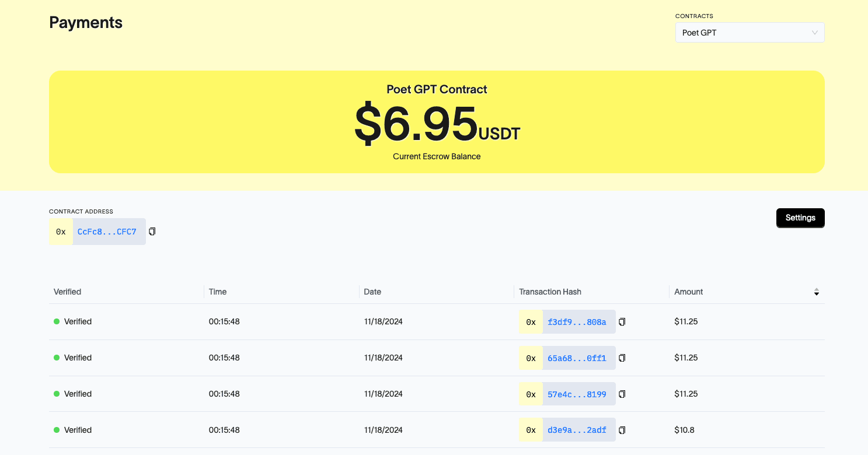Open transaction link d3e9a...2adf
The image size is (868, 455).
pos(577,430)
